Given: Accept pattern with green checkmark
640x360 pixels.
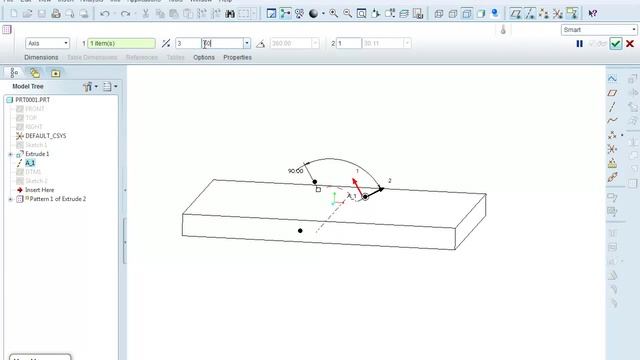Looking at the screenshot, I should click(616, 43).
